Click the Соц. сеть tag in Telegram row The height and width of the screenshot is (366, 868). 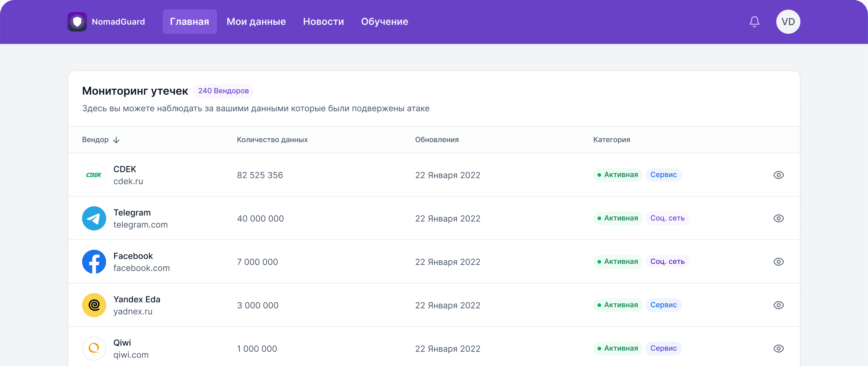point(667,218)
